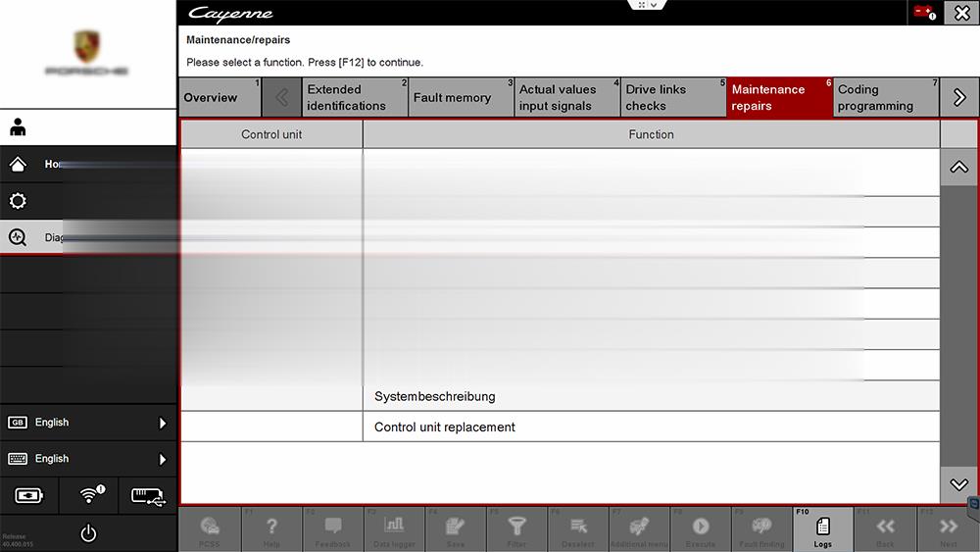Show further tabs with the right chevron
Image resolution: width=980 pixels, height=552 pixels.
click(x=959, y=97)
